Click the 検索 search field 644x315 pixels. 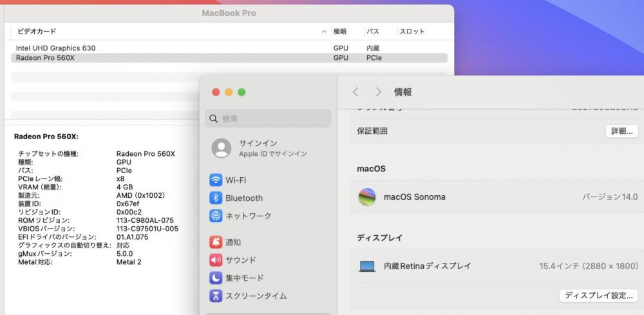point(268,119)
